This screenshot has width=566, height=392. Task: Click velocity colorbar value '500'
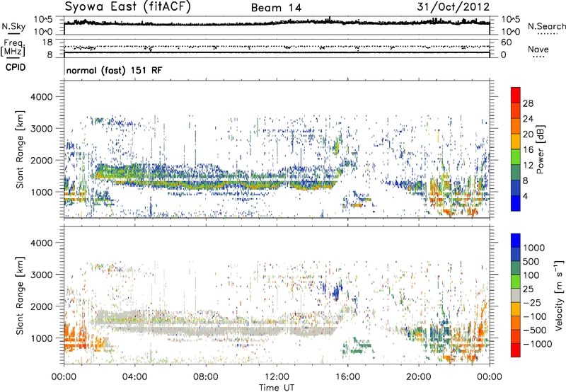pos(531,261)
